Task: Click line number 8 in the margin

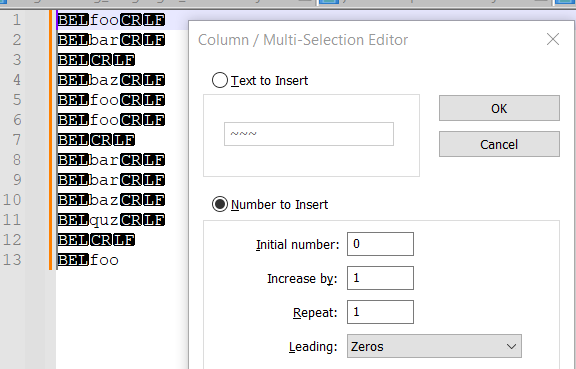Action: click(17, 160)
